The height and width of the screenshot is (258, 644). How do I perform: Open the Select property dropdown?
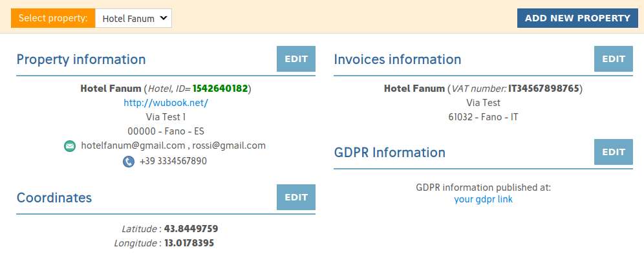133,19
